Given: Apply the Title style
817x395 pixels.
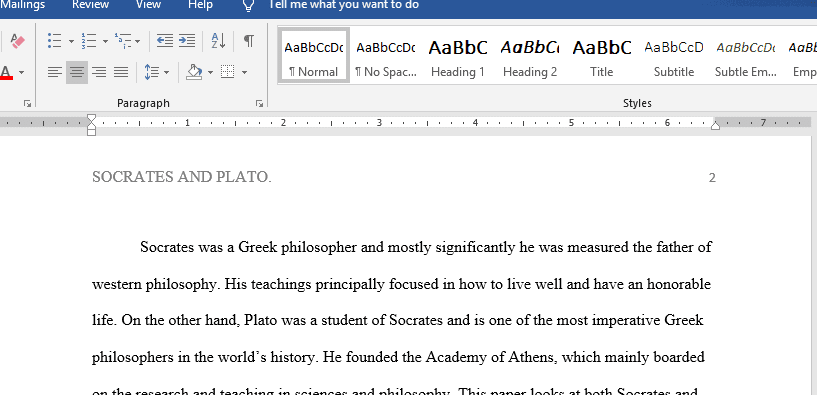Looking at the screenshot, I should [x=602, y=55].
